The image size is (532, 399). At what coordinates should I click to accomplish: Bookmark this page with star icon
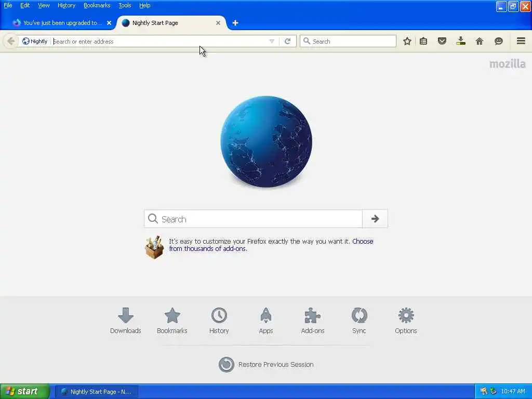[407, 41]
